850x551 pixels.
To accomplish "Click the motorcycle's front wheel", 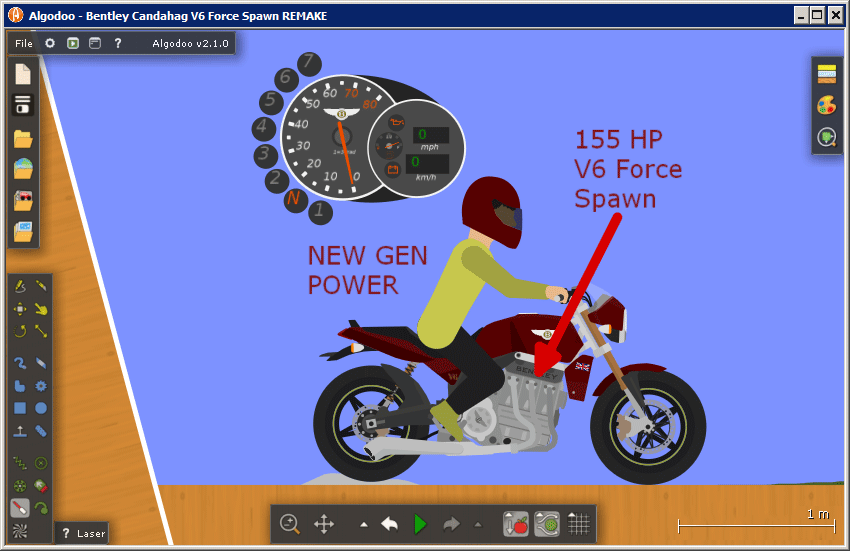I will 648,427.
